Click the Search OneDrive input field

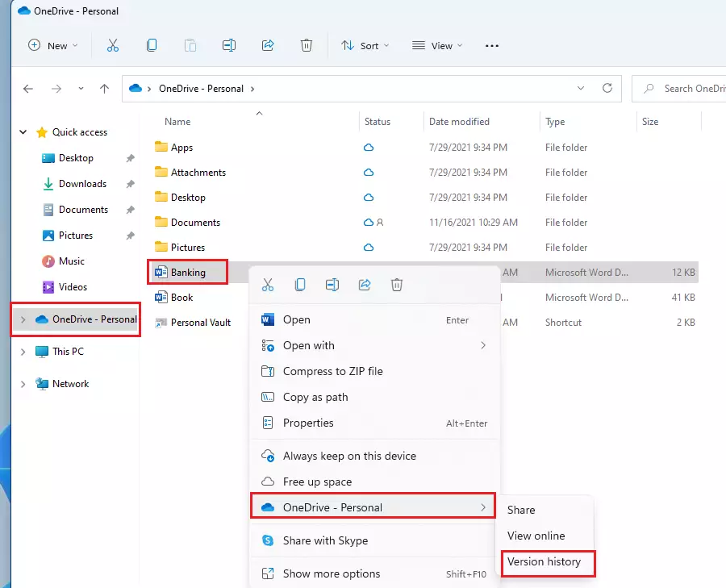[678, 89]
